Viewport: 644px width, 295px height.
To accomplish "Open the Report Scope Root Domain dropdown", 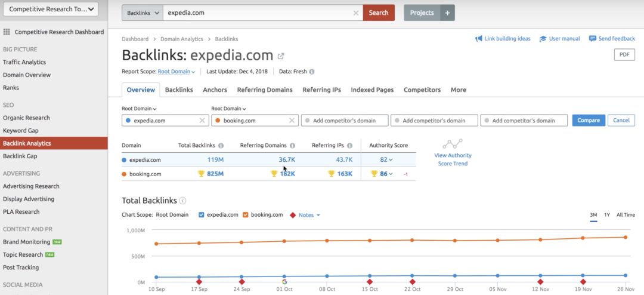I will pos(177,72).
